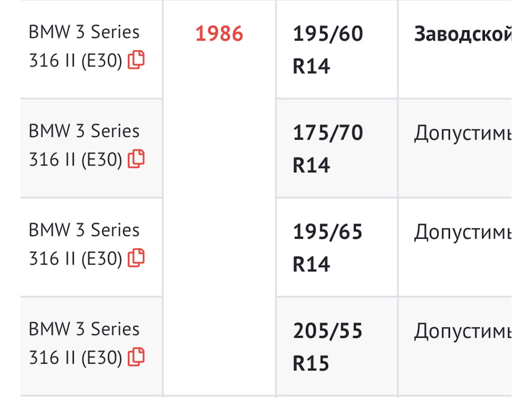Select the red 1986 year link
This screenshot has width=532, height=398.
(219, 34)
